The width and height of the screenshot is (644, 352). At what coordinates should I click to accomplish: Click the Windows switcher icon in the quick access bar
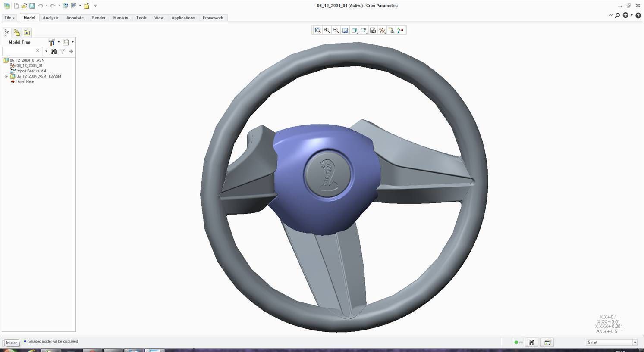[x=73, y=6]
